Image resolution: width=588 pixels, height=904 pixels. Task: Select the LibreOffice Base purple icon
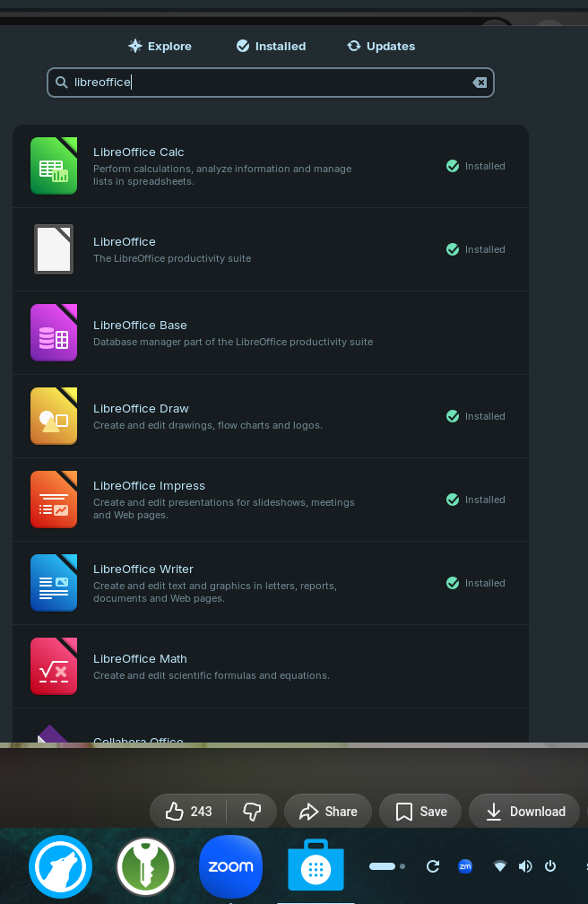[54, 333]
